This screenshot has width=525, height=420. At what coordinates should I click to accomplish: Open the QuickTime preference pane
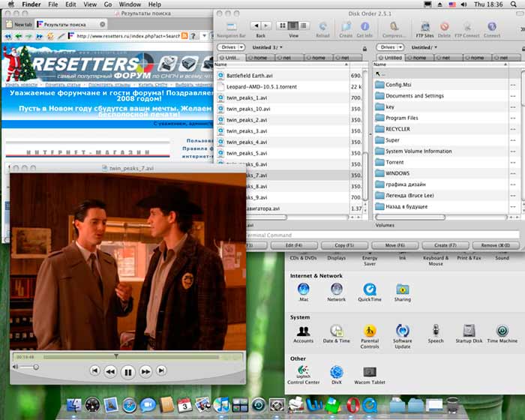[x=369, y=292]
